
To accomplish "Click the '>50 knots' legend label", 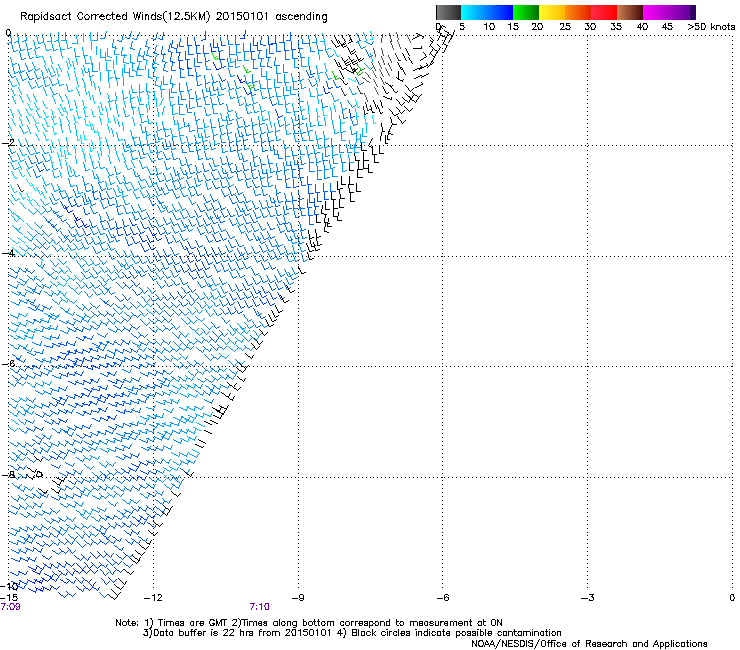I will [x=711, y=27].
